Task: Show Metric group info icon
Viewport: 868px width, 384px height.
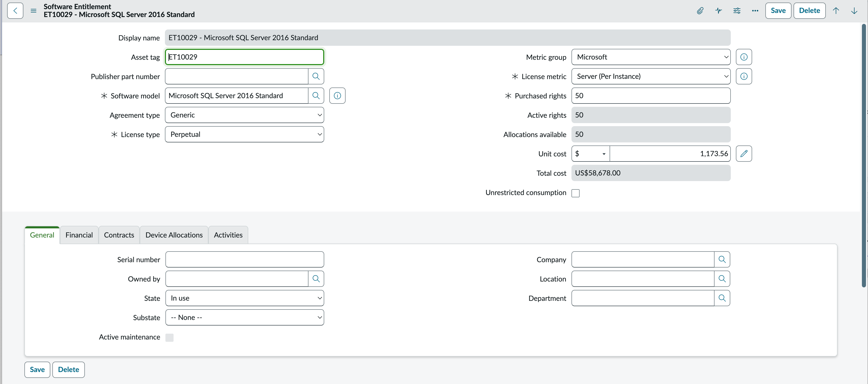Action: click(744, 57)
